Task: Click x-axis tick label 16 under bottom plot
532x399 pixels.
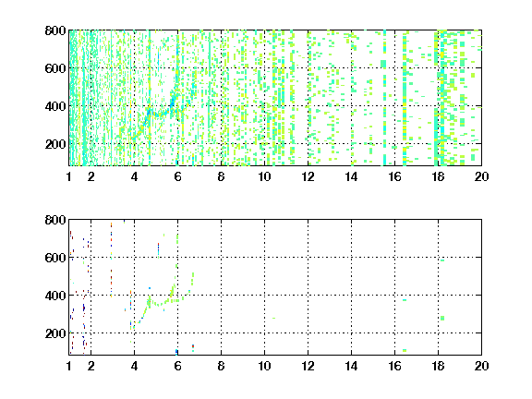Action: (x=394, y=366)
